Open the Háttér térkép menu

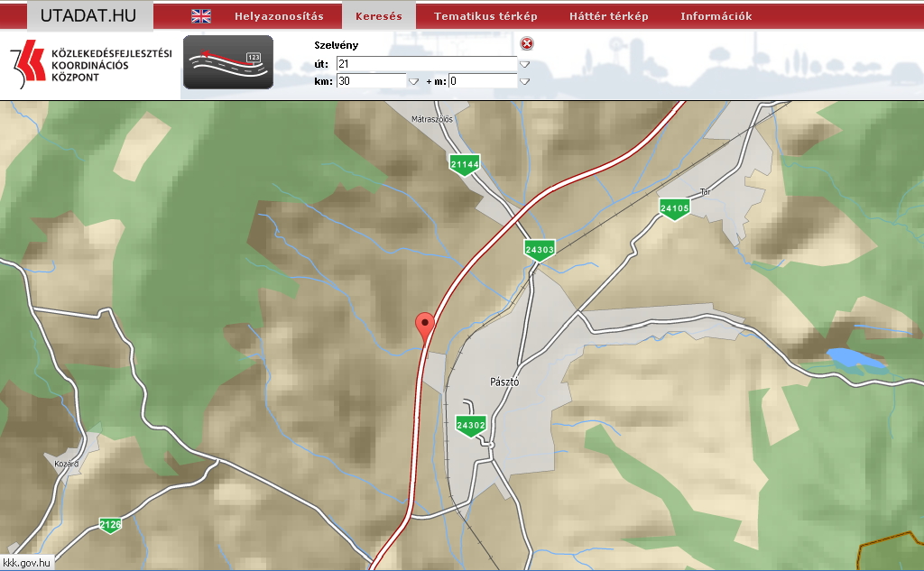[x=608, y=16]
